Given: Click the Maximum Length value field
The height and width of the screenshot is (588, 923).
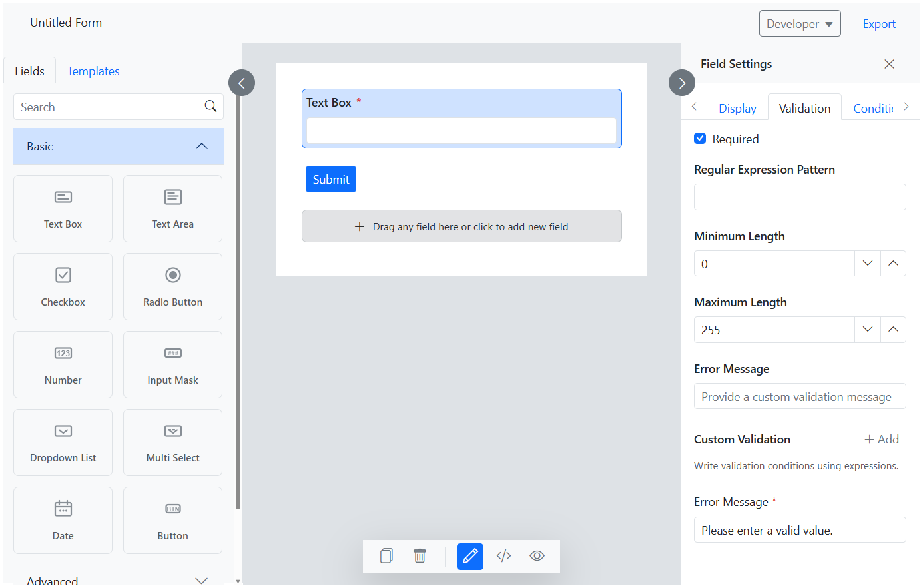Looking at the screenshot, I should [x=774, y=330].
